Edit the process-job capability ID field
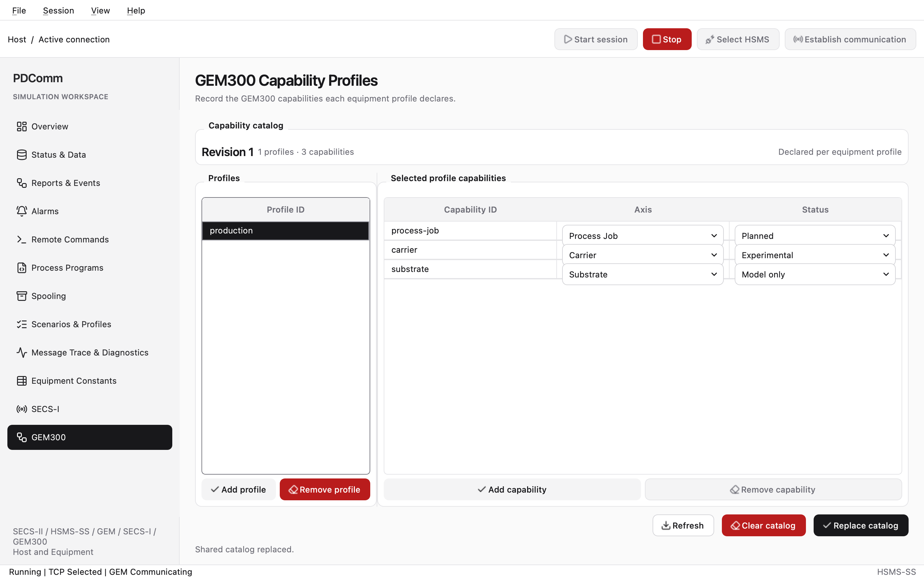The width and height of the screenshot is (924, 578). (x=470, y=231)
